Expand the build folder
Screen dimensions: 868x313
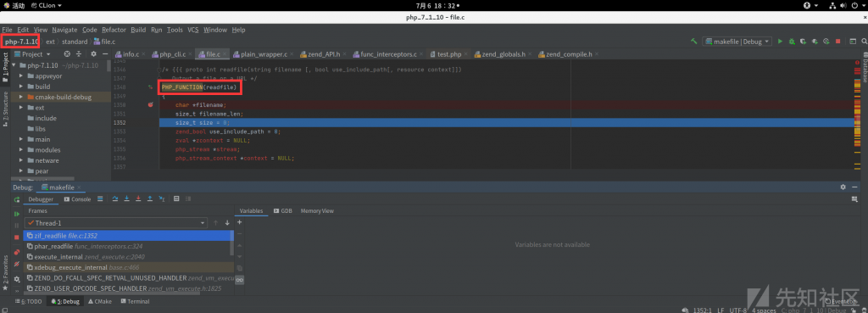[x=21, y=87]
